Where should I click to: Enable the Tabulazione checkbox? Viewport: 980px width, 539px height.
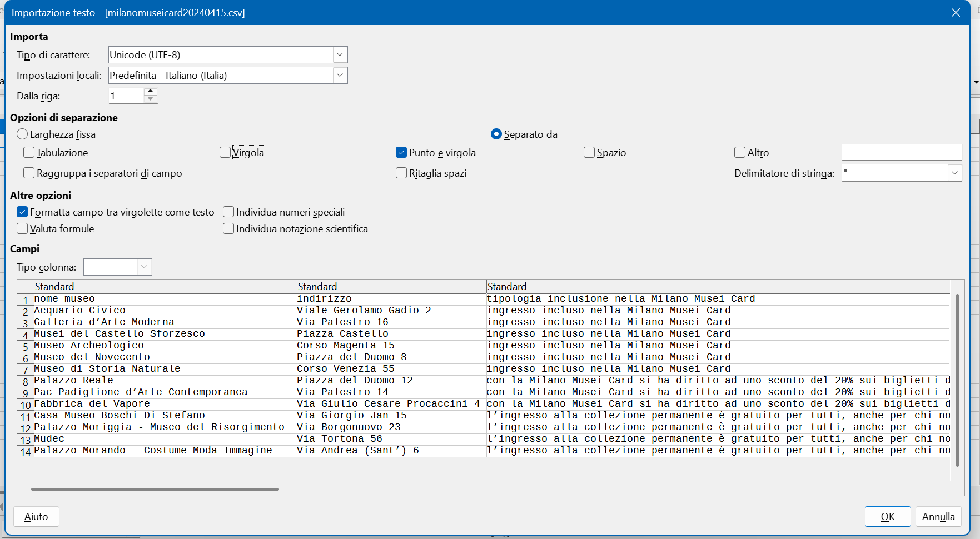(29, 152)
